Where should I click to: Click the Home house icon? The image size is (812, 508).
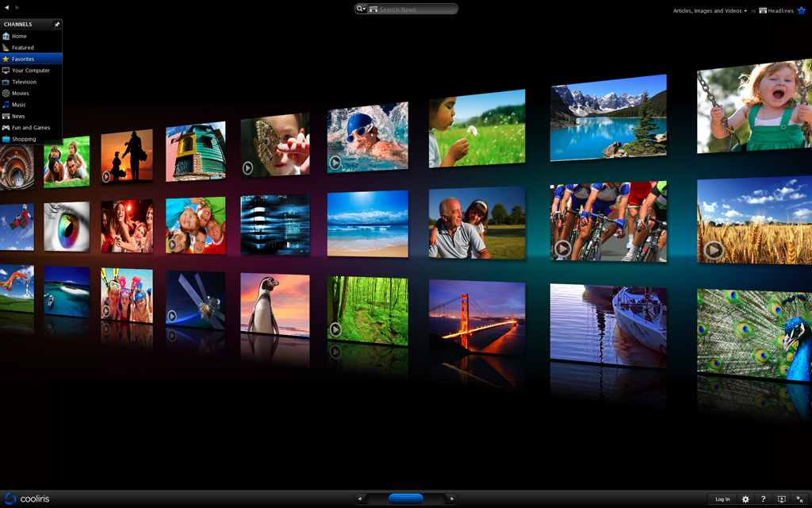point(6,37)
